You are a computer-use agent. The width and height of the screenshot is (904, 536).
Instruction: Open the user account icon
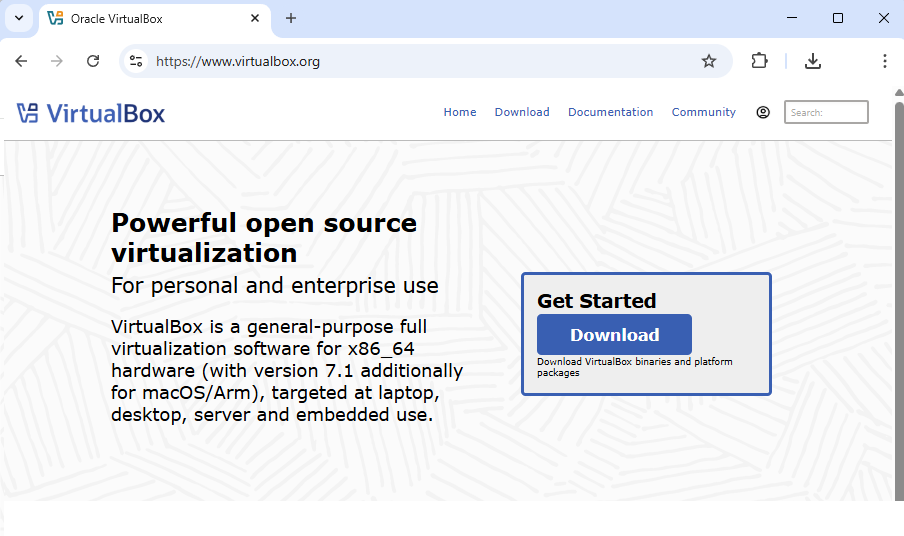(763, 113)
